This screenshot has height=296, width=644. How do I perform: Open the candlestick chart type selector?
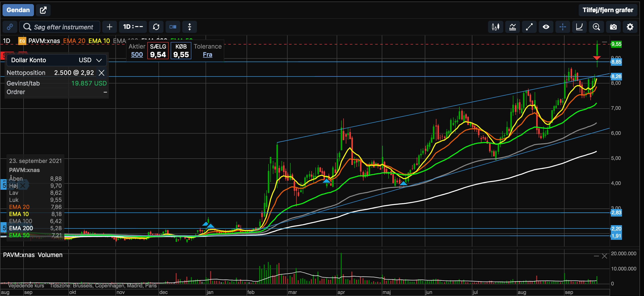click(495, 27)
